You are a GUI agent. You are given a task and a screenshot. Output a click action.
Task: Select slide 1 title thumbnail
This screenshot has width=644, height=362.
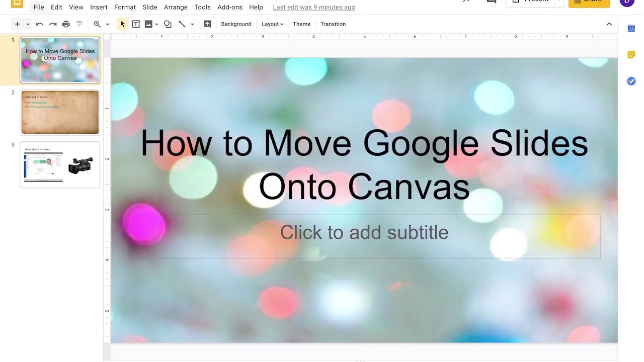pyautogui.click(x=60, y=60)
